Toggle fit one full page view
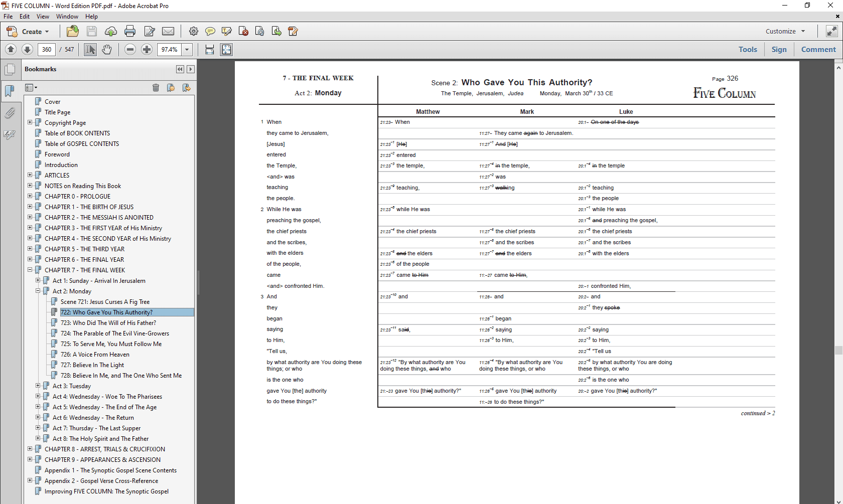843x504 pixels. point(226,49)
